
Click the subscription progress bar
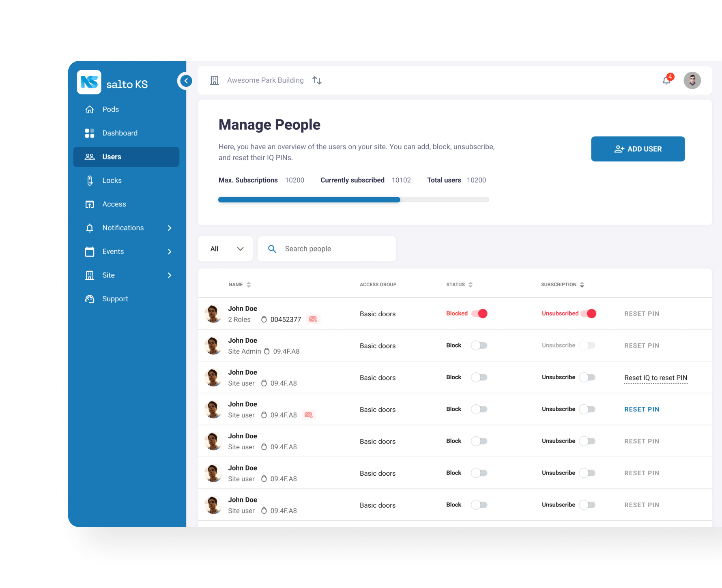353,200
